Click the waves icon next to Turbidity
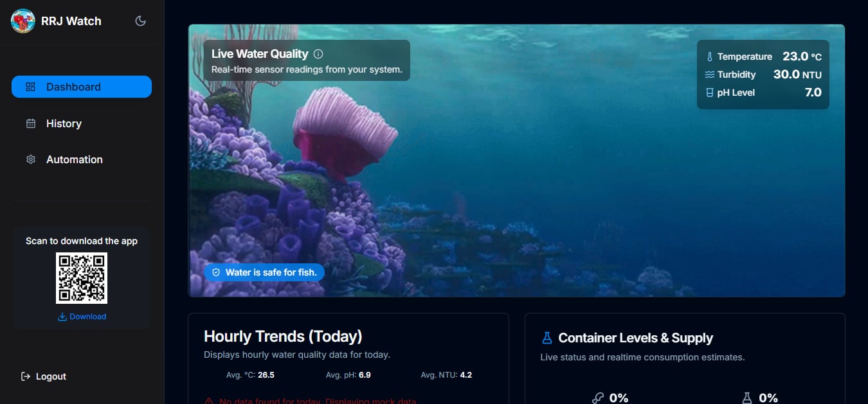The width and height of the screenshot is (868, 404). (710, 75)
